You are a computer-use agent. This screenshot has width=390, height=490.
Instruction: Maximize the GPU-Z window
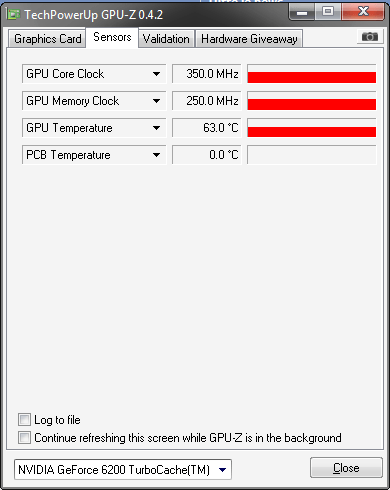tap(328, 12)
